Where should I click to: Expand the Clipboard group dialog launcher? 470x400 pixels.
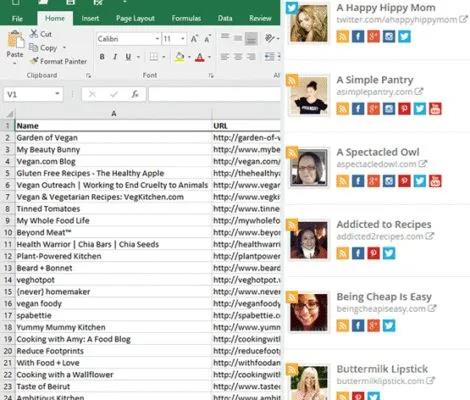tap(88, 76)
